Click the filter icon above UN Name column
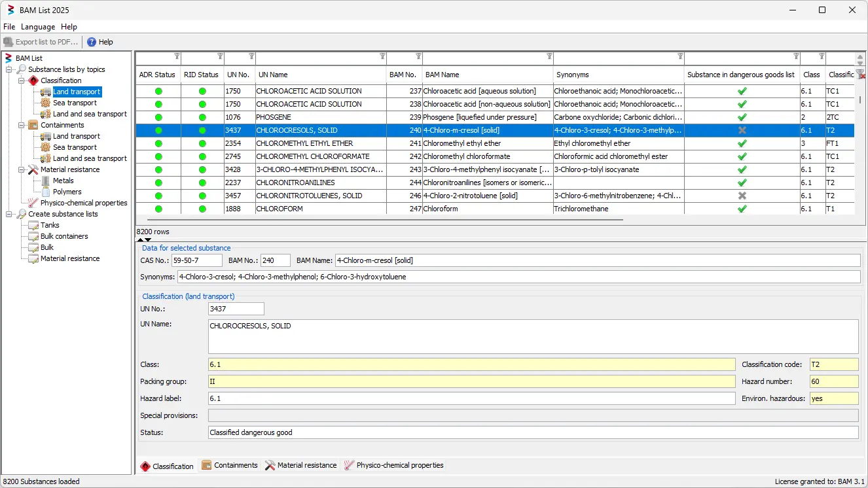This screenshot has width=868, height=488. click(x=382, y=56)
